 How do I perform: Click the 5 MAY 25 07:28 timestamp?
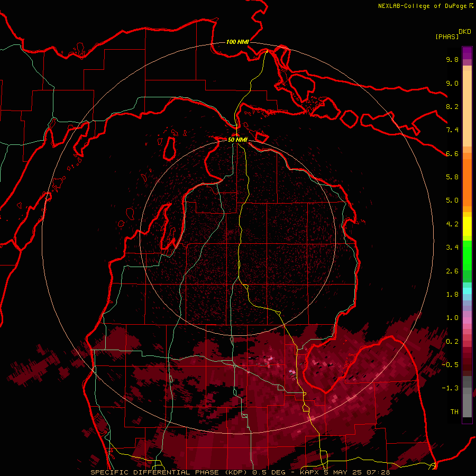357,472
